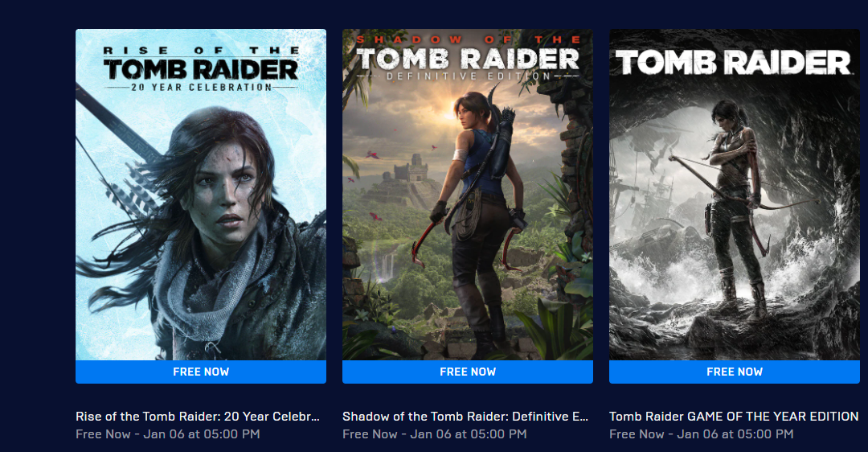Click Lara holding the bow on GOTY cover
Image resolution: width=868 pixels, height=452 pixels.
click(734, 211)
